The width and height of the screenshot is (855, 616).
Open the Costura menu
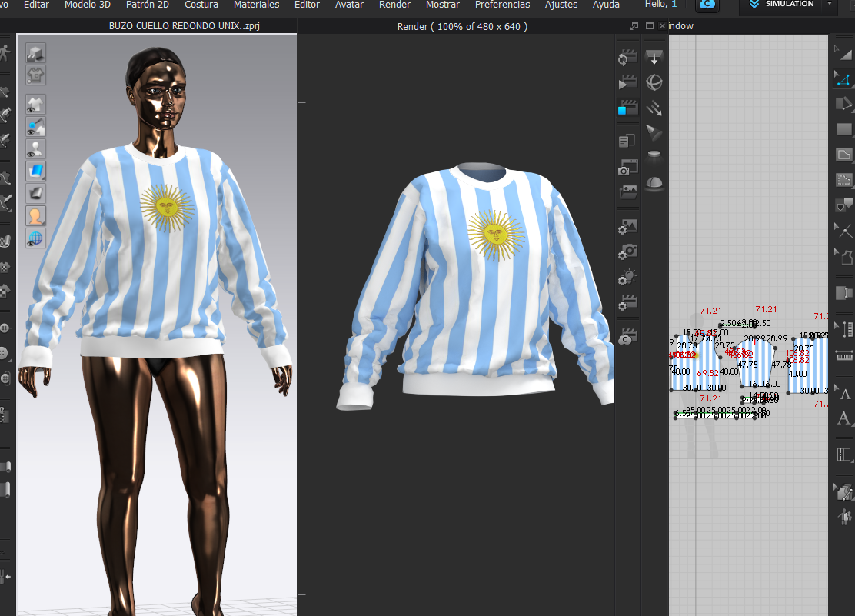201,5
